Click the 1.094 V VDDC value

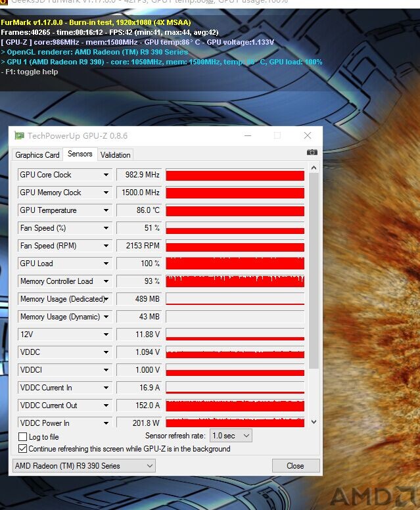click(x=139, y=352)
